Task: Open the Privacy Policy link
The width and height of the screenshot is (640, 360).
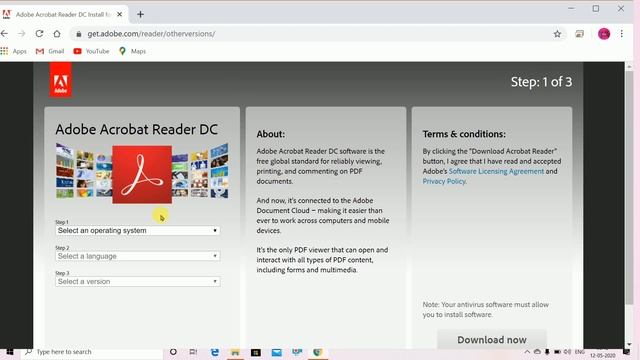Action: click(444, 181)
